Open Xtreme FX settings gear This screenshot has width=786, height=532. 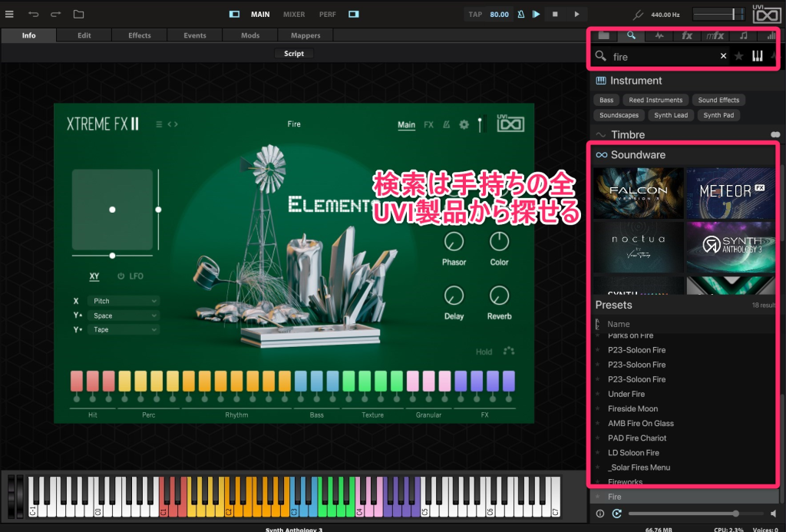(464, 124)
